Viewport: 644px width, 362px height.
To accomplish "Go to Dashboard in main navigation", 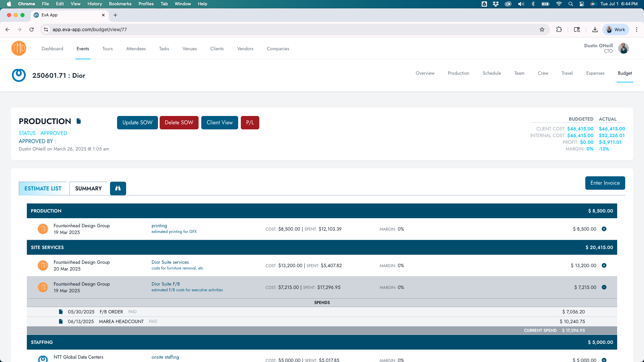I will click(52, 49).
